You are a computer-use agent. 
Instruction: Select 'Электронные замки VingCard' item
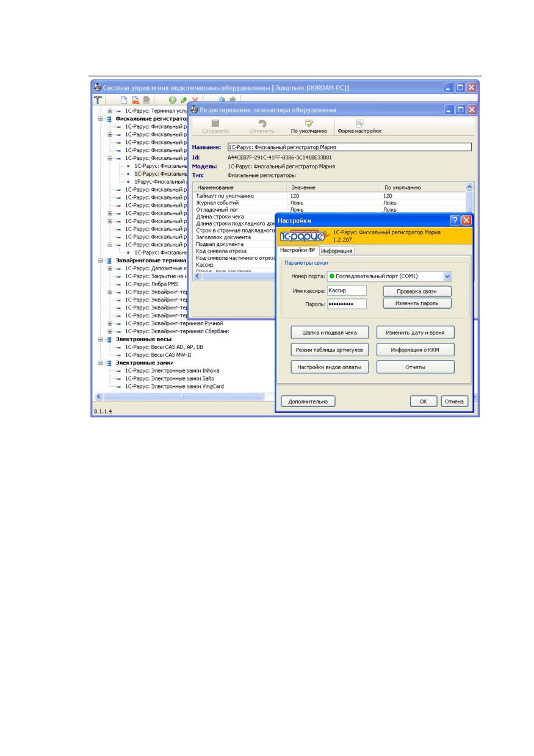[x=175, y=386]
